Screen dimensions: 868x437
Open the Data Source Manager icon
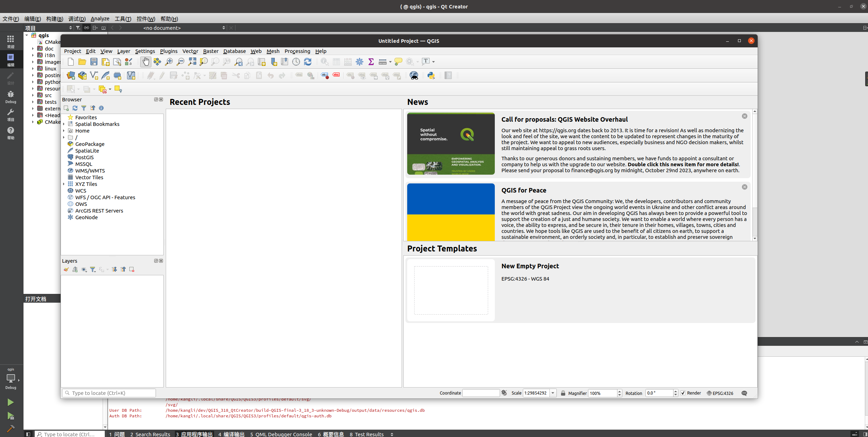point(71,75)
